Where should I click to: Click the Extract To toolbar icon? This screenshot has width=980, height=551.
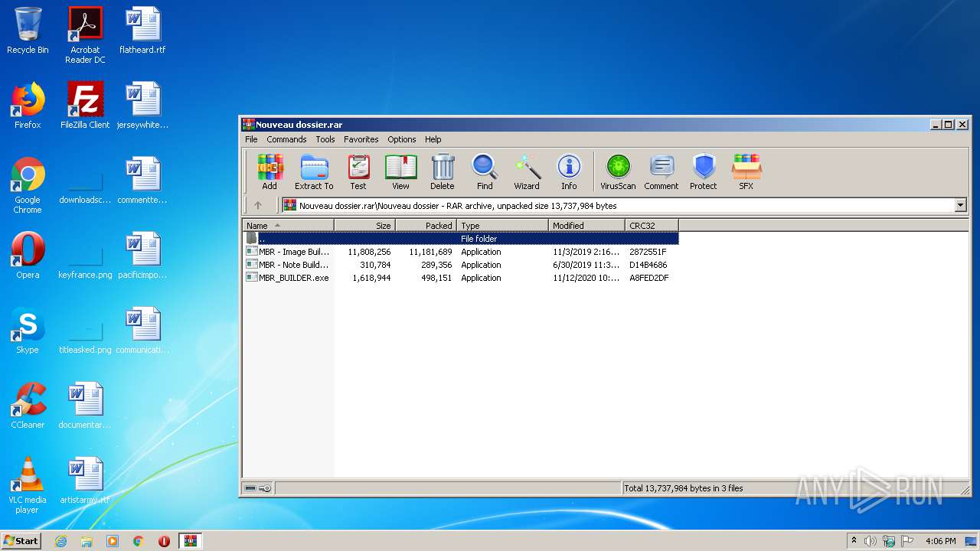click(314, 172)
